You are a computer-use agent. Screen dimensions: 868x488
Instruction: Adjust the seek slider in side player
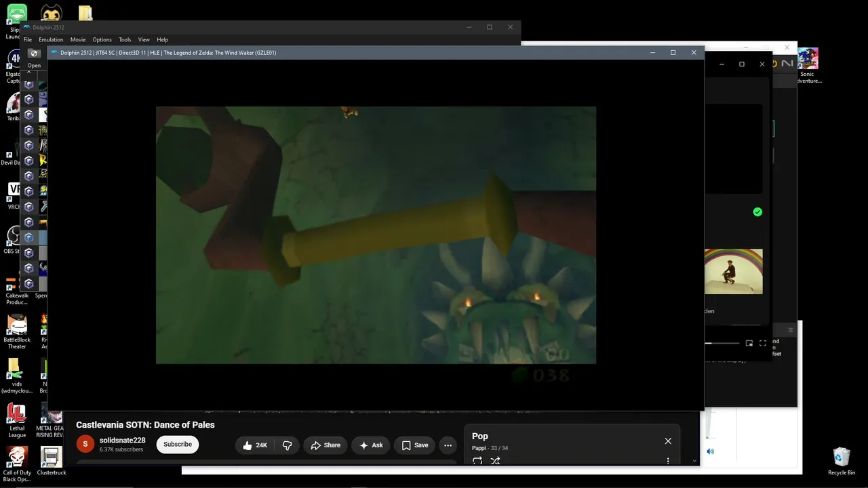coord(722,344)
